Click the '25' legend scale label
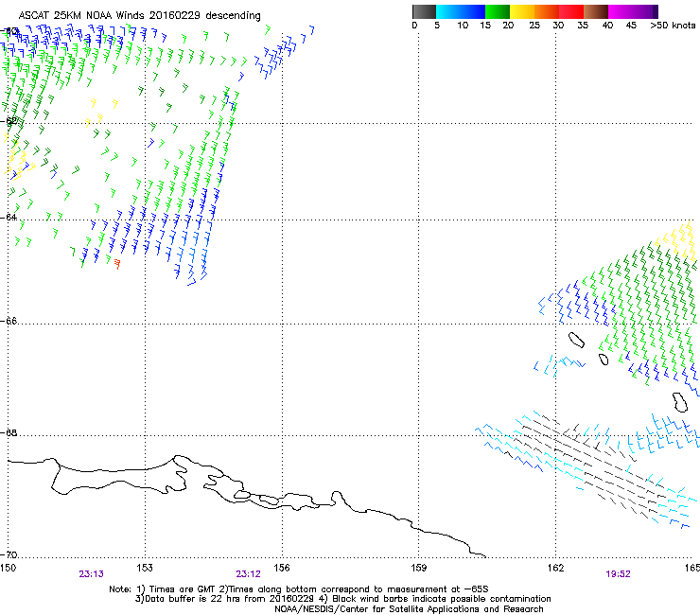The width and height of the screenshot is (700, 615). point(534,26)
